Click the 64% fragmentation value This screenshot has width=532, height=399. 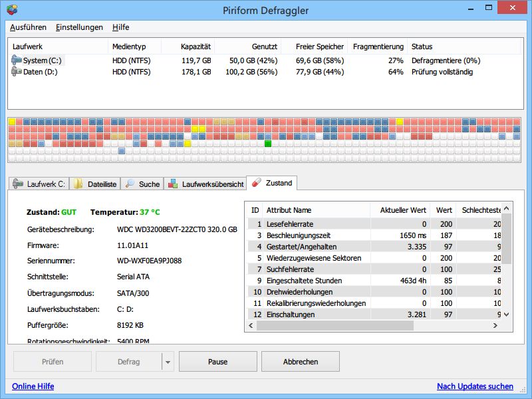[x=396, y=72]
